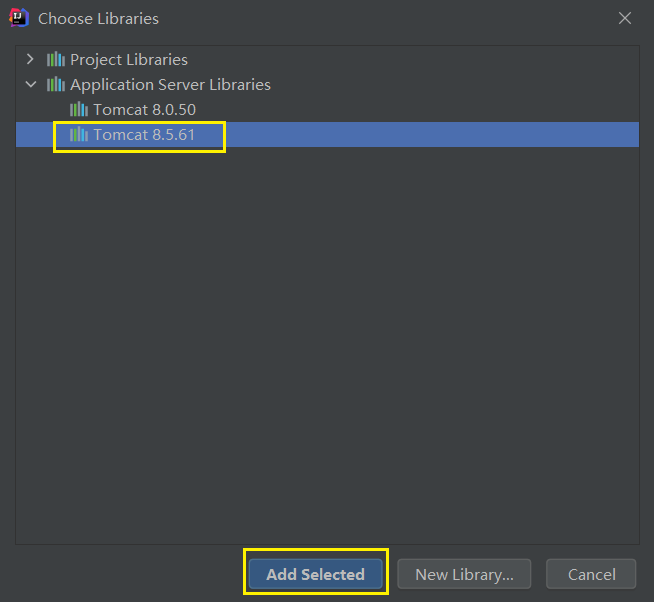Click empty space in the libraries list
The height and width of the screenshot is (602, 654).
[327, 342]
